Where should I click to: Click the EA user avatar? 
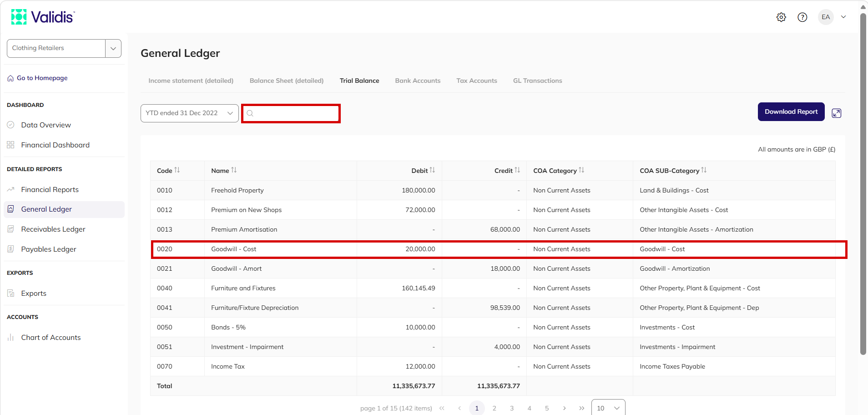pyautogui.click(x=826, y=17)
